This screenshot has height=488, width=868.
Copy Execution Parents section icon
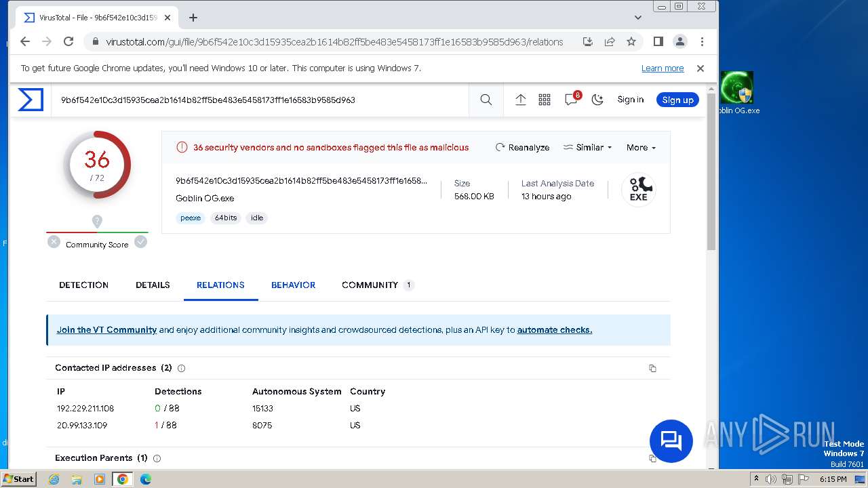click(x=652, y=458)
